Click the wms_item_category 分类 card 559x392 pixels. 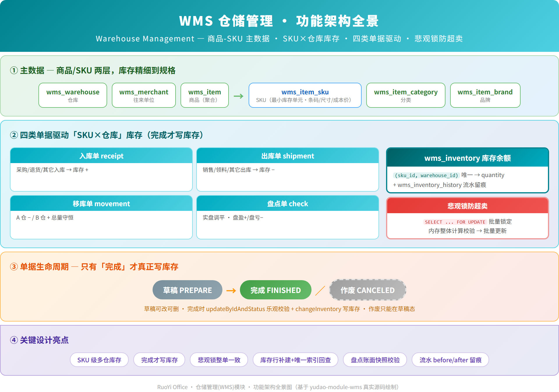coord(406,95)
